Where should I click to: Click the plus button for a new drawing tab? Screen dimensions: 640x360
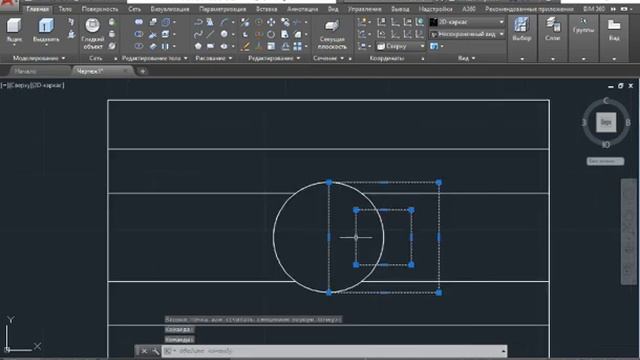point(142,71)
